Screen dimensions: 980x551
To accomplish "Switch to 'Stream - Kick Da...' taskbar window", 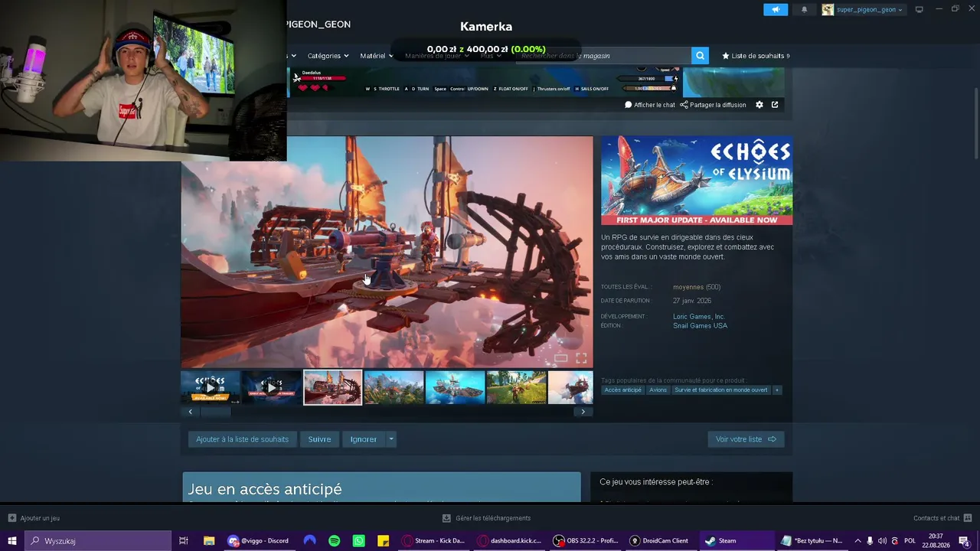I will point(433,541).
